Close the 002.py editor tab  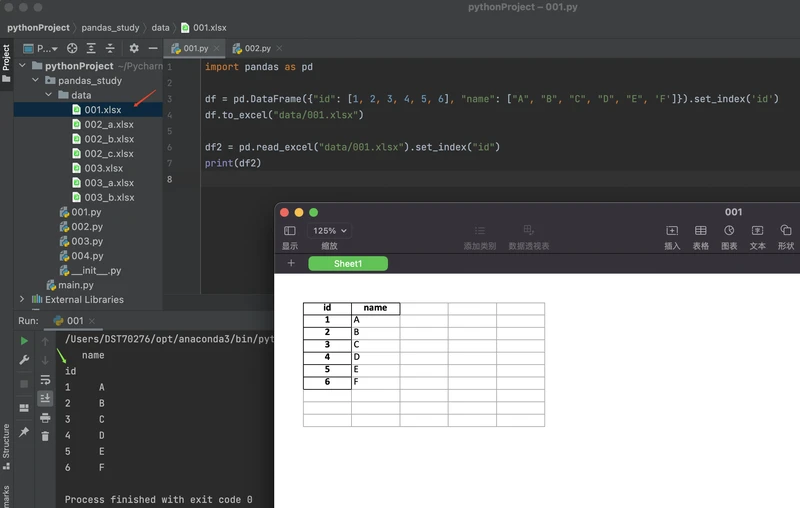(279, 48)
